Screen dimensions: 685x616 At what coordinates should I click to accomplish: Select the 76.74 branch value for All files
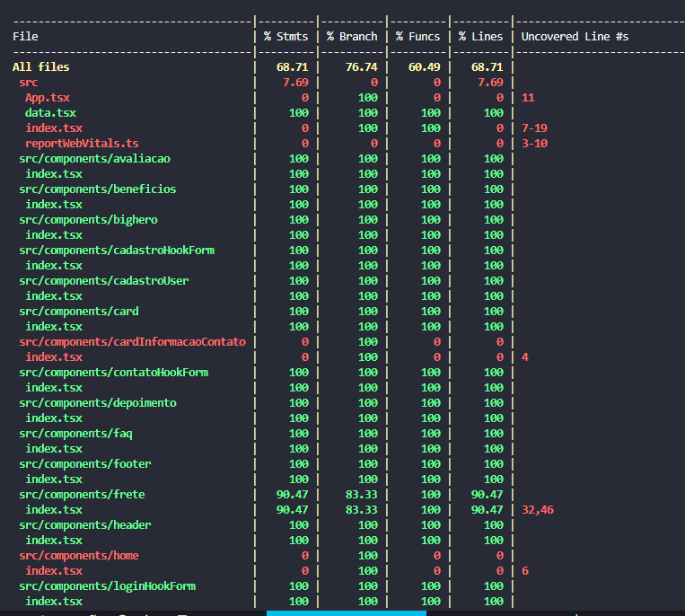(361, 67)
